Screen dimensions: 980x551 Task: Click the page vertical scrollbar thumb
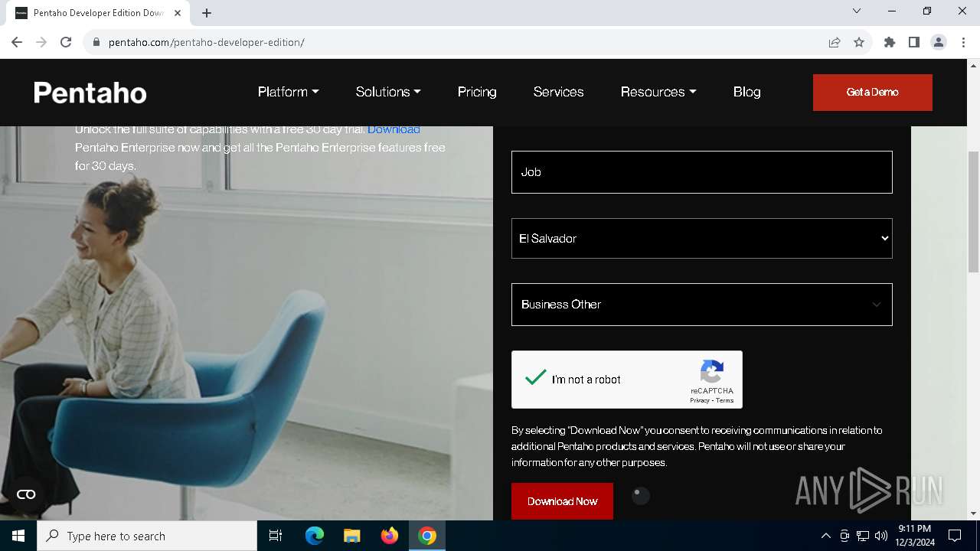[x=973, y=212]
